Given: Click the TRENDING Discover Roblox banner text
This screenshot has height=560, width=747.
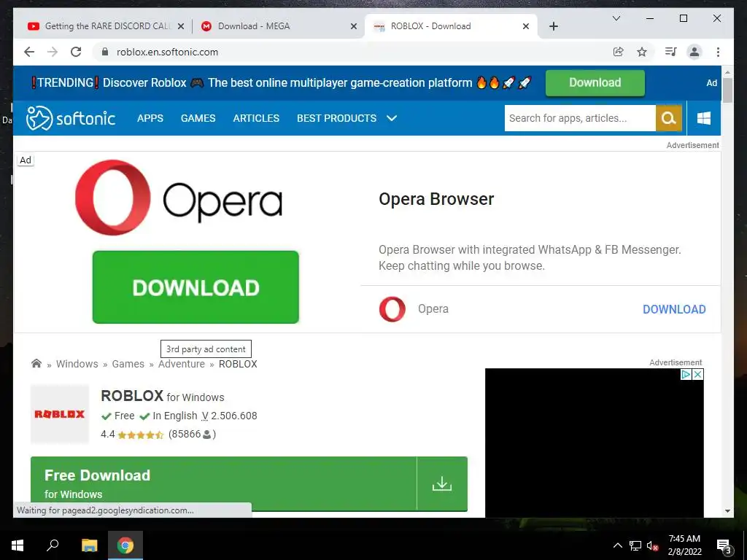Looking at the screenshot, I should 281,83.
